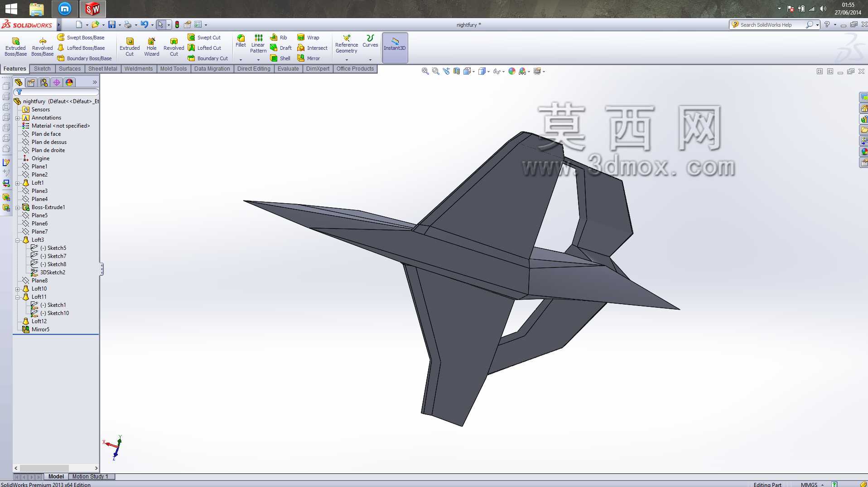Click Zoom to Fit in view toolbar
This screenshot has height=487, width=868.
(x=425, y=71)
